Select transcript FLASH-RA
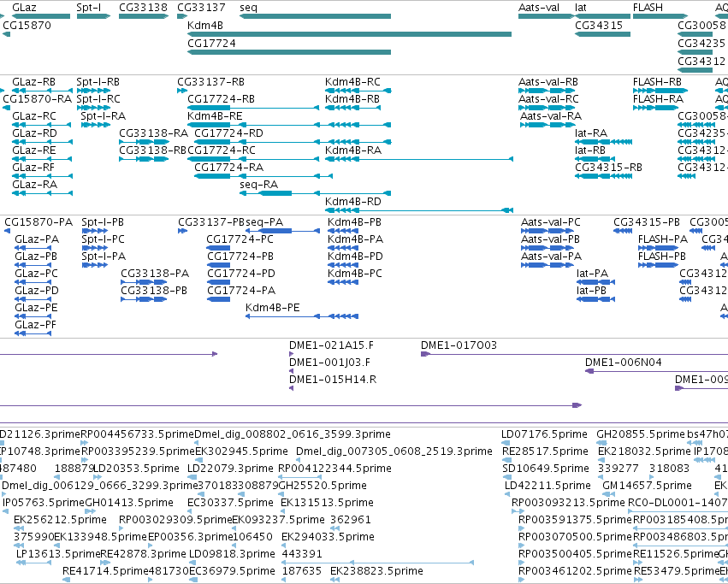 655,108
